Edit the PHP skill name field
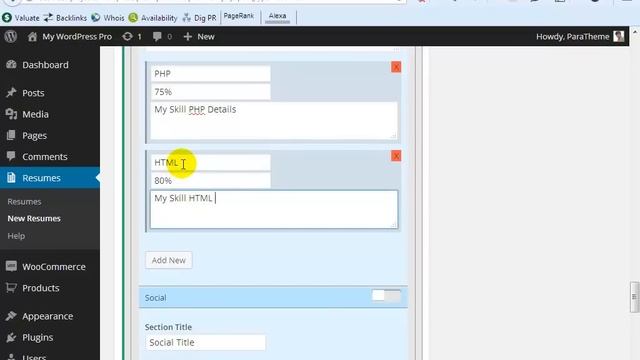Viewport: 640px width, 360px height. point(210,74)
